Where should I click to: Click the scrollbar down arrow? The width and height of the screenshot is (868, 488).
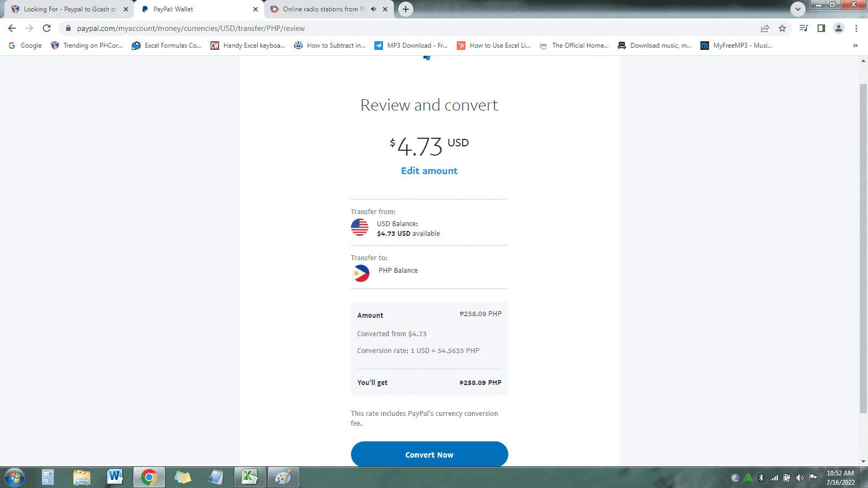(863, 461)
